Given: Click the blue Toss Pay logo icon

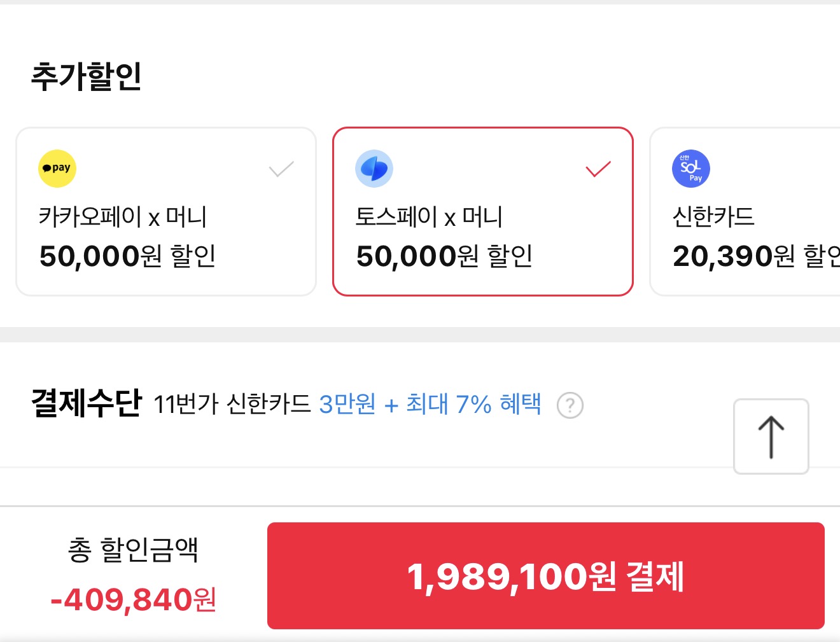Looking at the screenshot, I should point(374,169).
